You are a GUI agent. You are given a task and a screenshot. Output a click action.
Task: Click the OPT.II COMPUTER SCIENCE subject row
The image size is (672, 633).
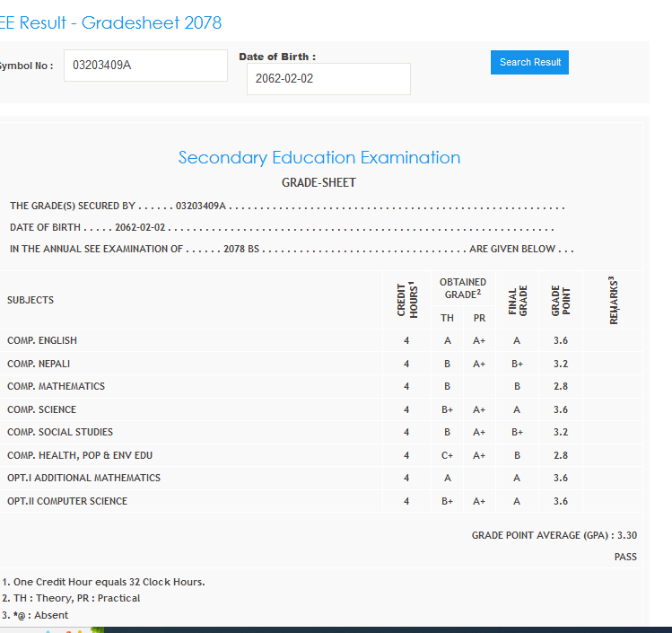67,501
